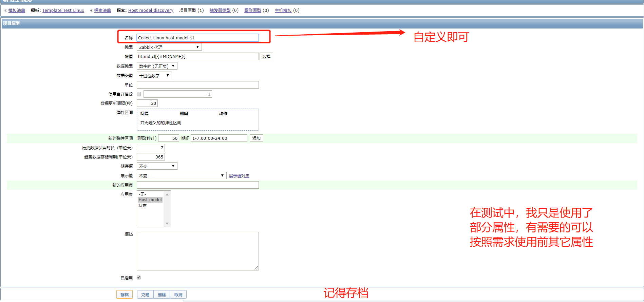Click the 名称 name input field
This screenshot has height=302, width=644.
pyautogui.click(x=198, y=38)
